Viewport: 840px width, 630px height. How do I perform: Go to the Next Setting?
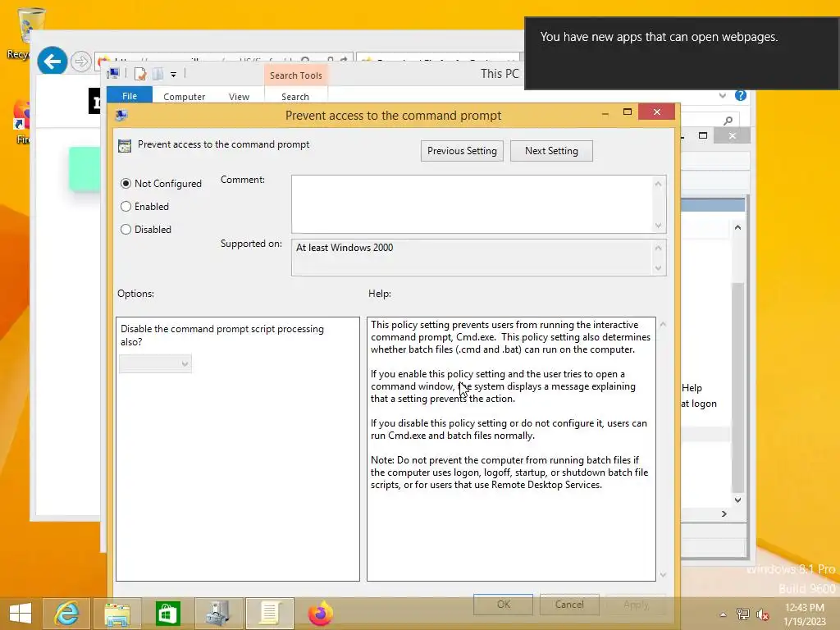(551, 151)
